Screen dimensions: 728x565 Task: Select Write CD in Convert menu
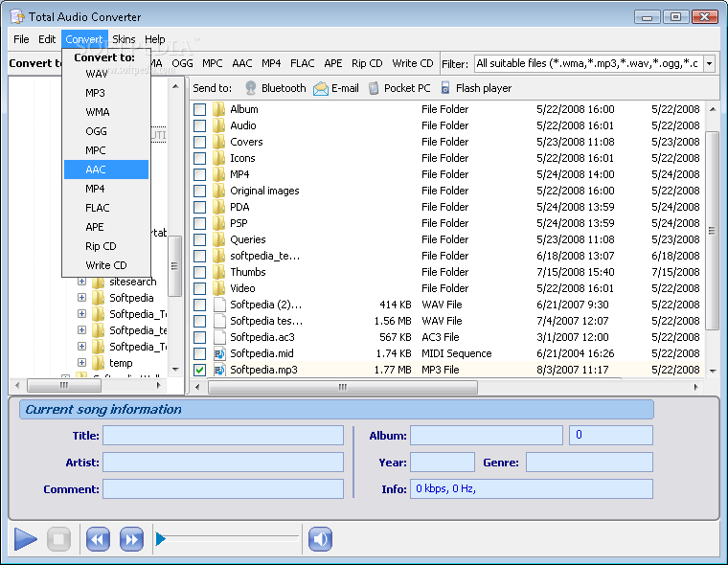click(x=106, y=265)
